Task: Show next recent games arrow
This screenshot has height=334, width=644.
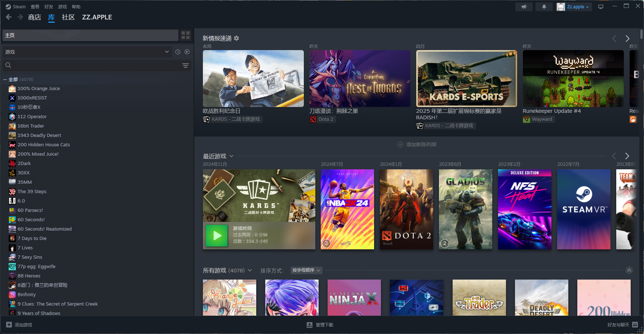Action: tap(627, 156)
